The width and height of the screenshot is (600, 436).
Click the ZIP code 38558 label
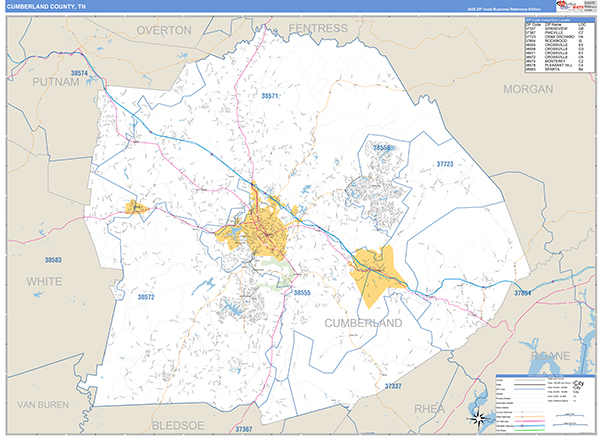click(x=382, y=148)
